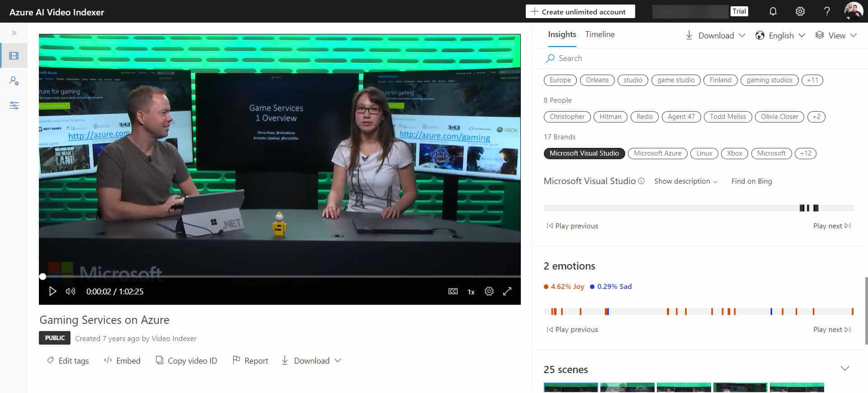Open the settings gear in header
Screen dimensions: 868x393
click(800, 12)
